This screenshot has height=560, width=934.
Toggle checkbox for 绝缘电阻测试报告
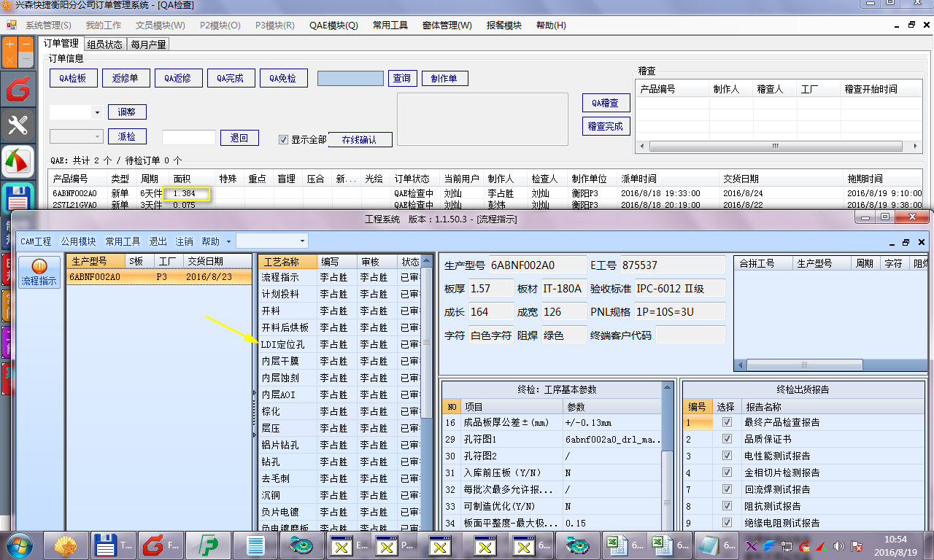click(726, 523)
